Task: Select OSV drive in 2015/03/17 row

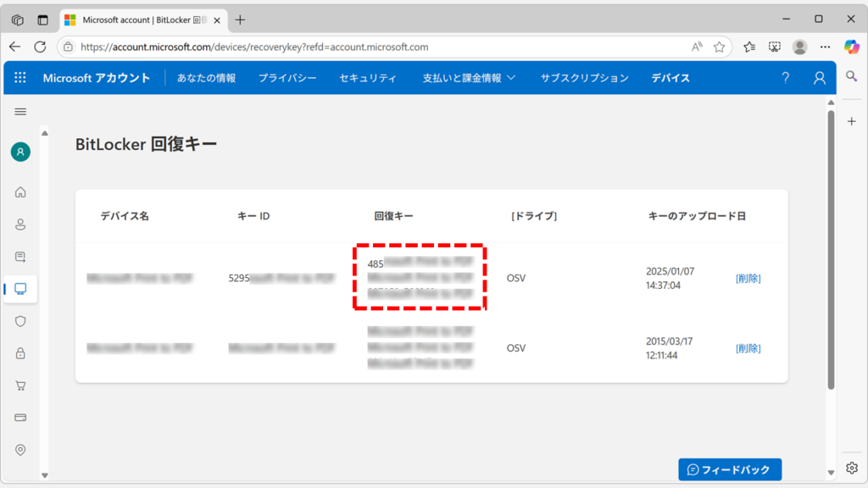Action: [x=516, y=348]
